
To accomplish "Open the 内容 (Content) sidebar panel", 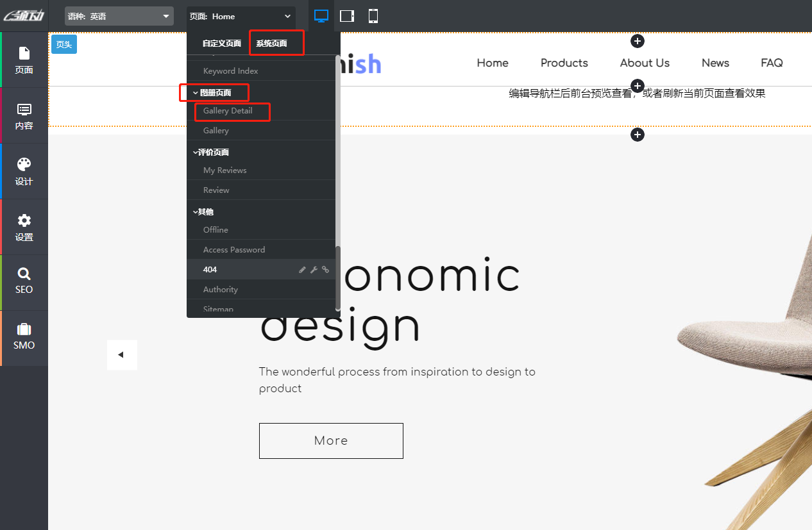I will point(24,115).
